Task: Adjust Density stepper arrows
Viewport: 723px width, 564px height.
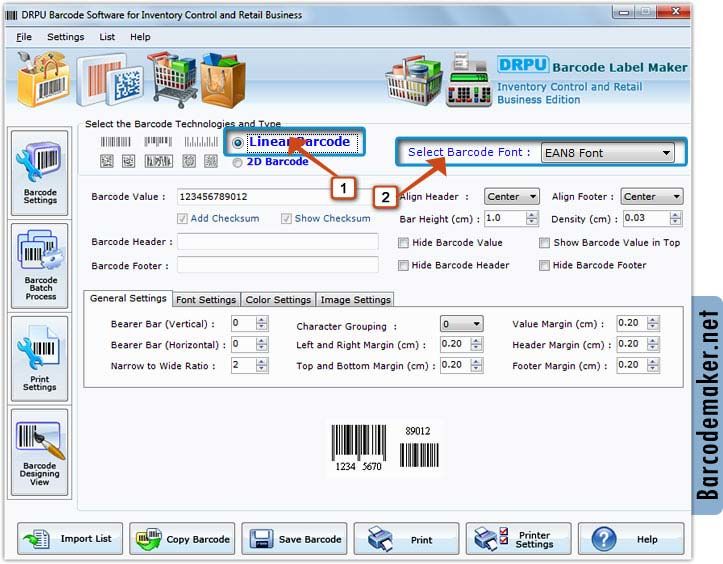Action: click(675, 218)
